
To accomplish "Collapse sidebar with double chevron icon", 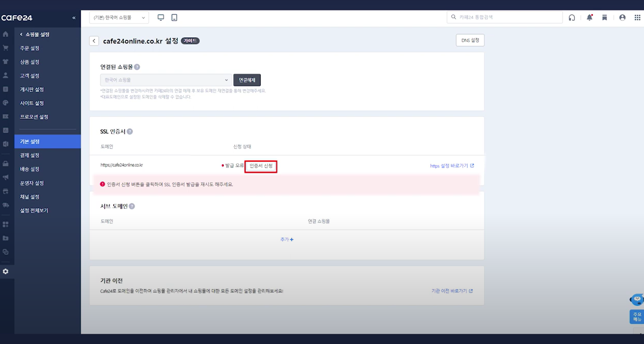I will (74, 18).
